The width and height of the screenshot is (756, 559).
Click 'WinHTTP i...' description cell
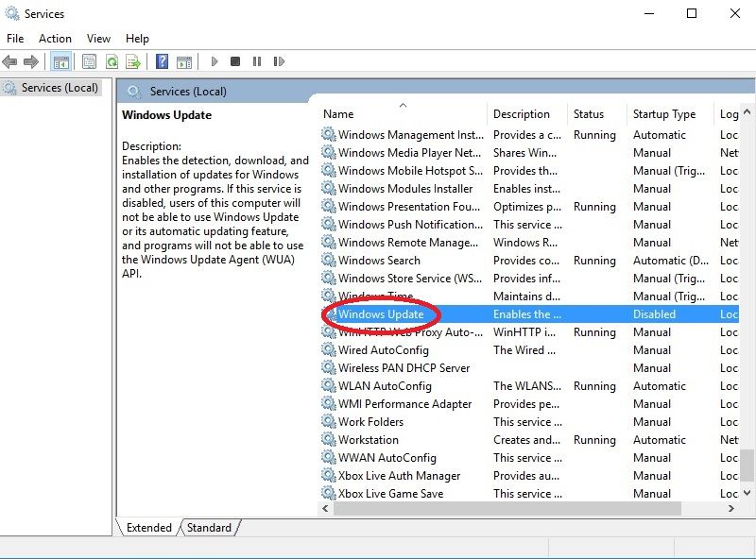click(524, 332)
